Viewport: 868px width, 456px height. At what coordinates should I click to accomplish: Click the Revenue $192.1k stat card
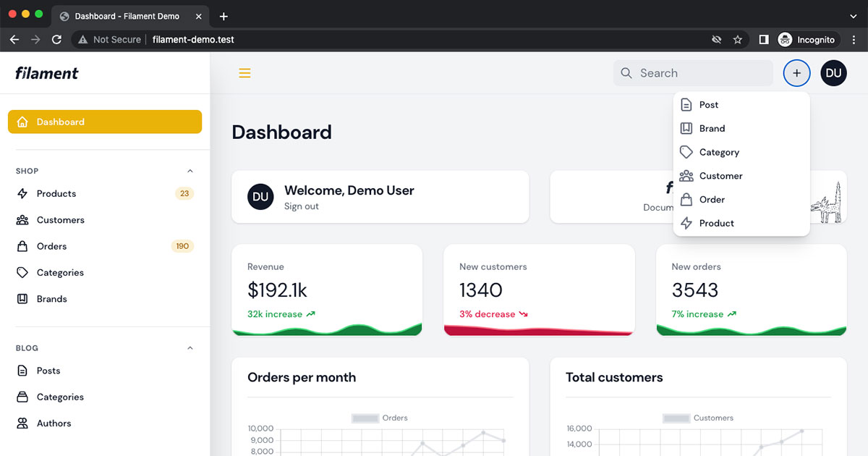327,290
